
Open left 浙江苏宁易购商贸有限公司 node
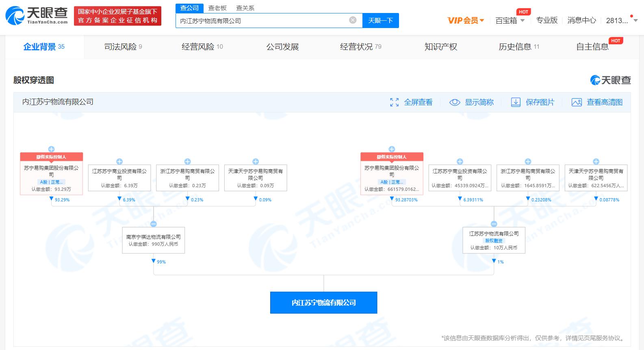tap(187, 178)
